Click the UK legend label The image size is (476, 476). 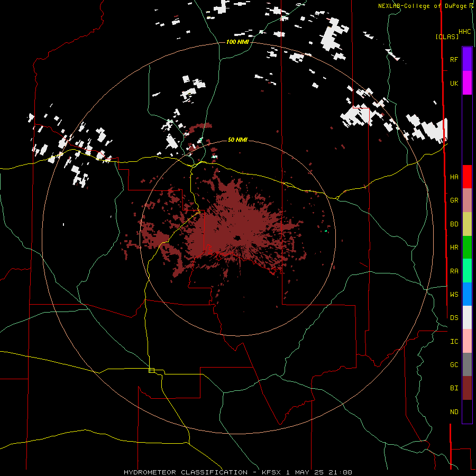click(x=454, y=83)
